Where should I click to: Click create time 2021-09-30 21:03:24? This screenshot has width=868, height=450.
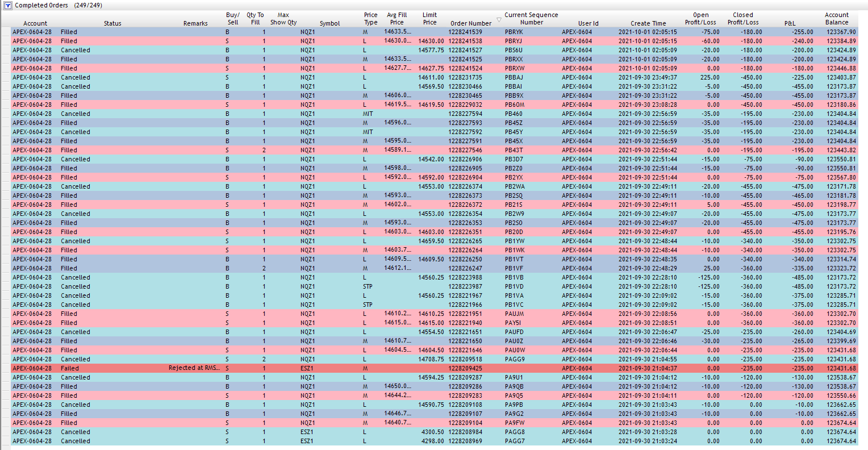[648, 441]
